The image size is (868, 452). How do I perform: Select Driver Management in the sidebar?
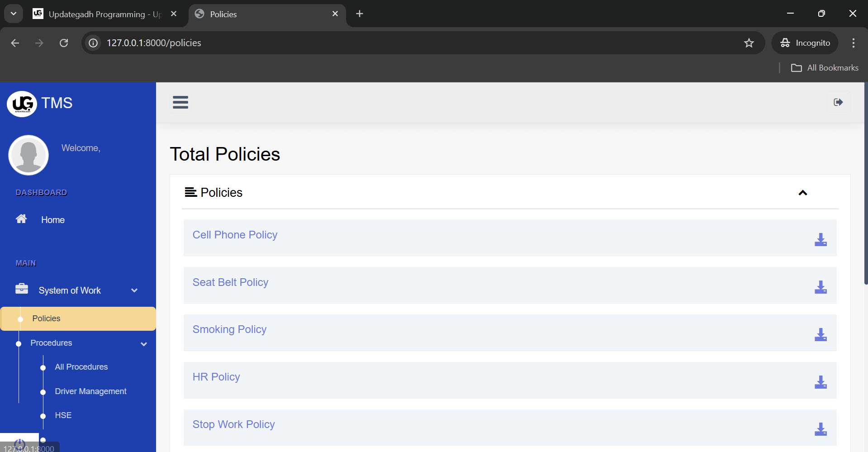[90, 391]
